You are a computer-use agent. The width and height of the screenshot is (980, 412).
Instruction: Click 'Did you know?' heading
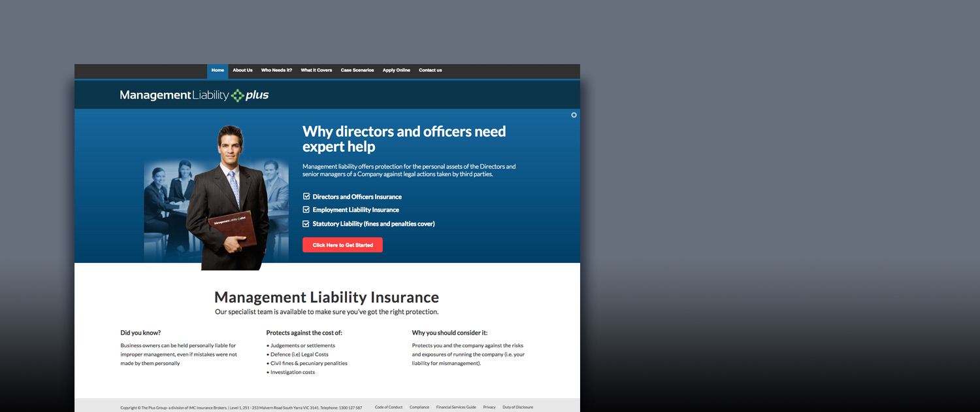[x=140, y=333]
